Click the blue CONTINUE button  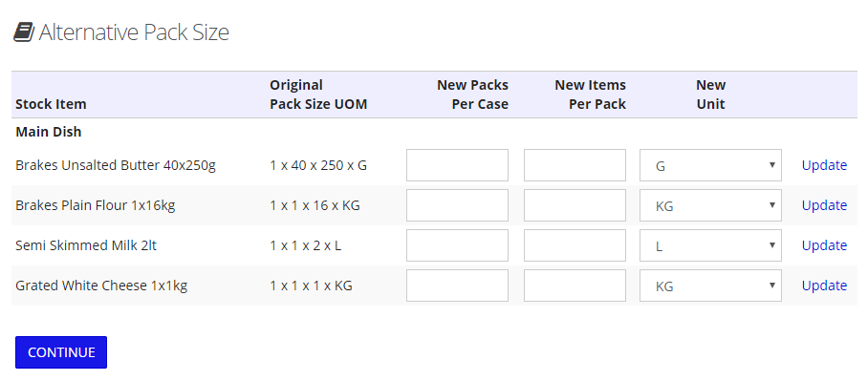[x=61, y=352]
